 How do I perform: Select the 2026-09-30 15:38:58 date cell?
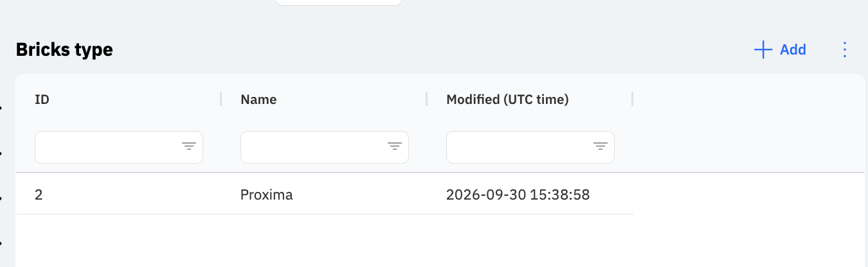tap(518, 194)
